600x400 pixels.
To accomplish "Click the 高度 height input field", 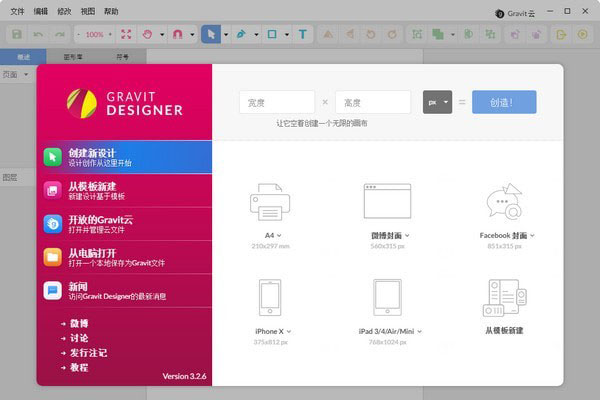I will coord(373,102).
